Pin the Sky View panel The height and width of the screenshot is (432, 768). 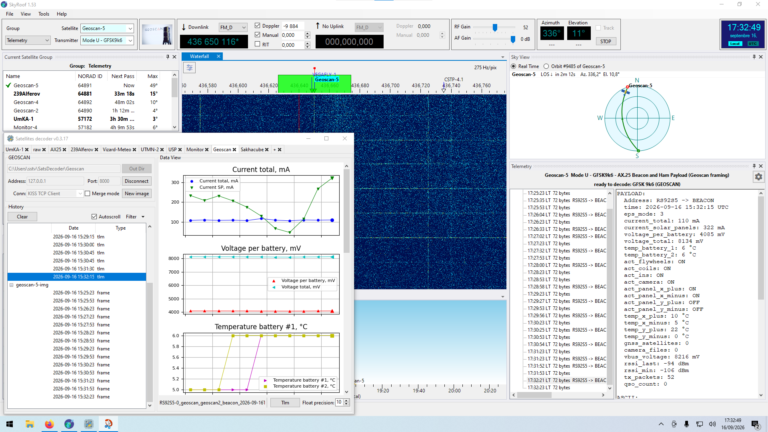pos(754,57)
